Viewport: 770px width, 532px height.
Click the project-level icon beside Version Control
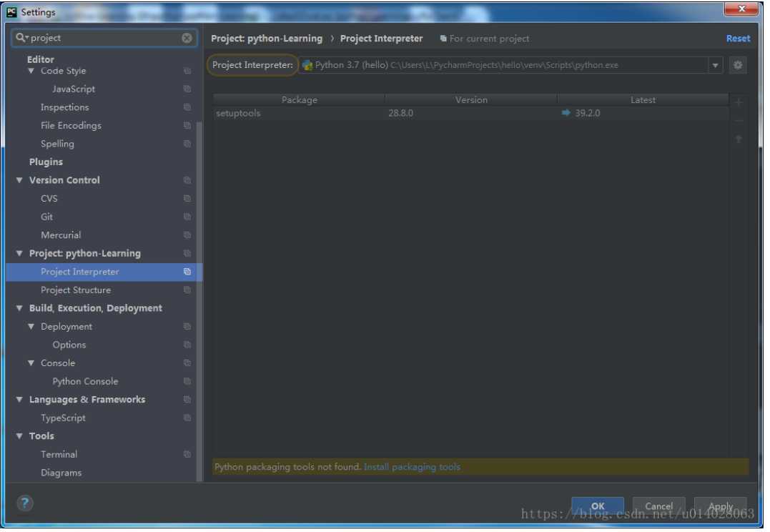coord(187,180)
